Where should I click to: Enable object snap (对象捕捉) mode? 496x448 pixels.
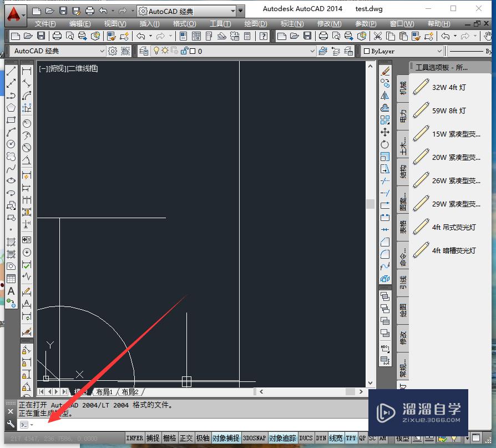pos(224,437)
